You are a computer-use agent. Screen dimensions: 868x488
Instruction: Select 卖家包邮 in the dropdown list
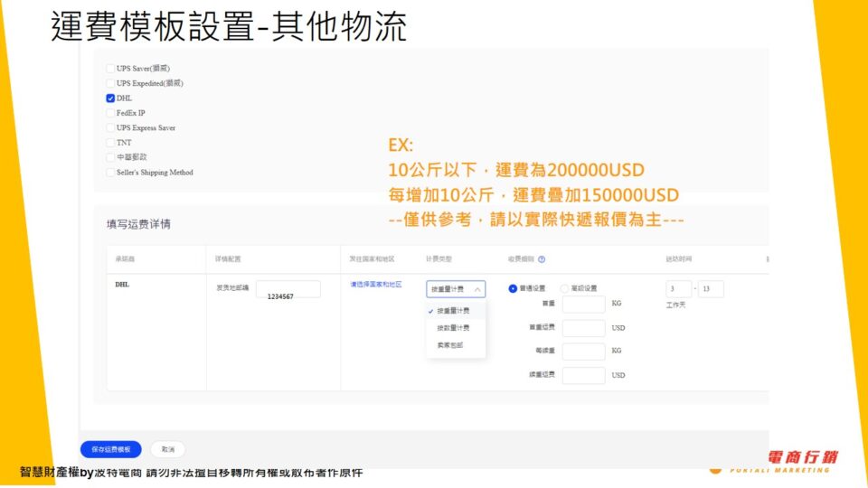(x=456, y=345)
